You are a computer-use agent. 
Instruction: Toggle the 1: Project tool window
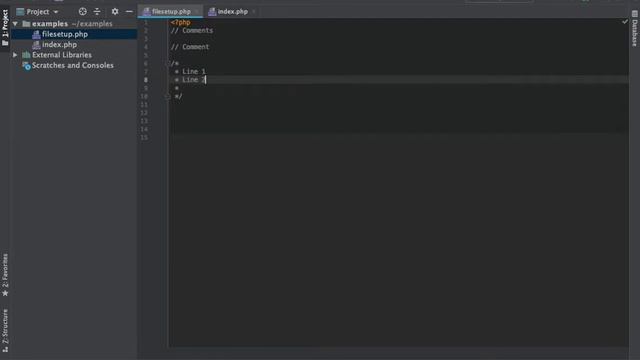pyautogui.click(x=5, y=28)
